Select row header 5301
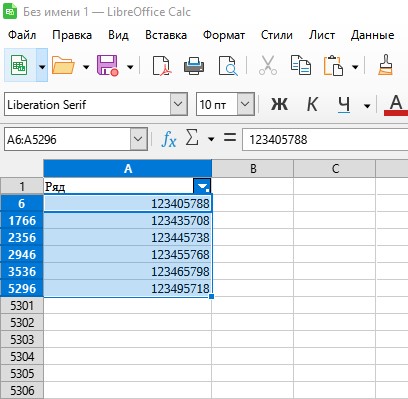 pos(22,305)
